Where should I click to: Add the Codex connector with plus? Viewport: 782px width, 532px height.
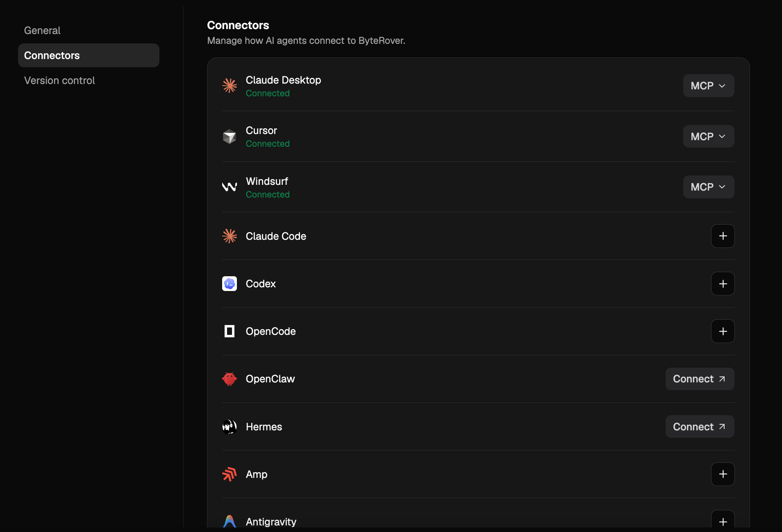click(723, 284)
